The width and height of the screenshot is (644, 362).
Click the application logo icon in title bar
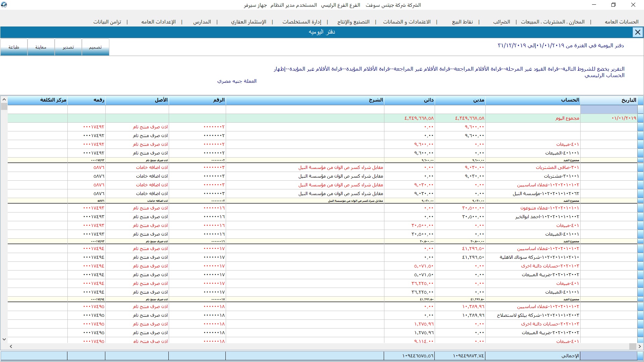click(x=4, y=5)
